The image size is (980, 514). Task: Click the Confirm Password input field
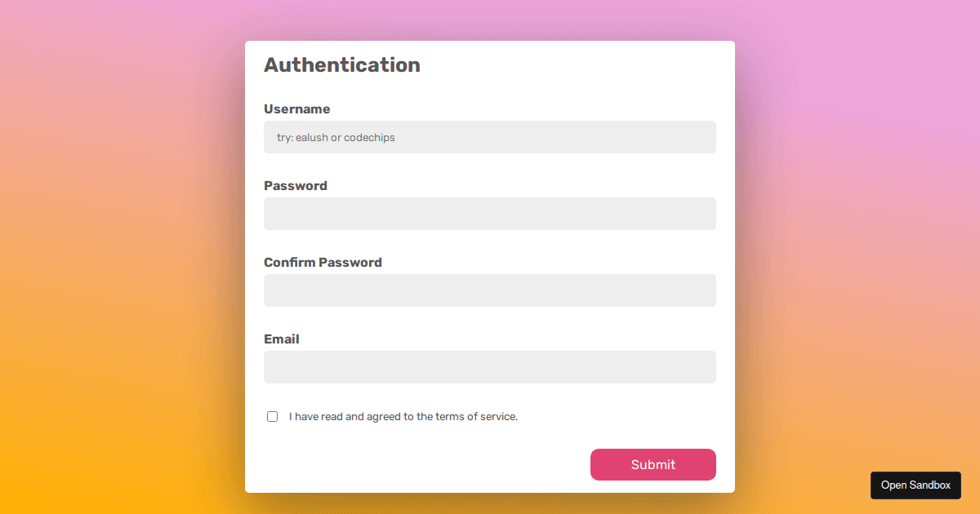[x=490, y=290]
